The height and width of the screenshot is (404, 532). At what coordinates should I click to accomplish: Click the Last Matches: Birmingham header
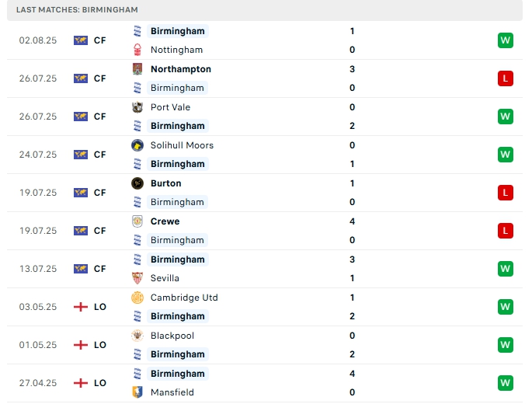point(77,9)
